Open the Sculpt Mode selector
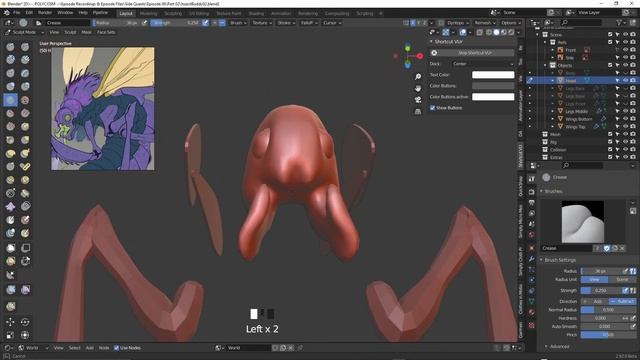Screen dimensions: 640x360 [24, 32]
